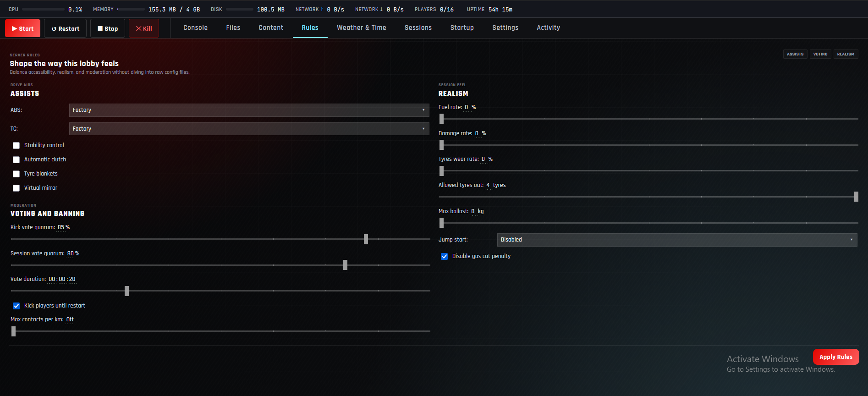This screenshot has height=396, width=868.
Task: Apply Rules changes
Action: [x=836, y=357]
